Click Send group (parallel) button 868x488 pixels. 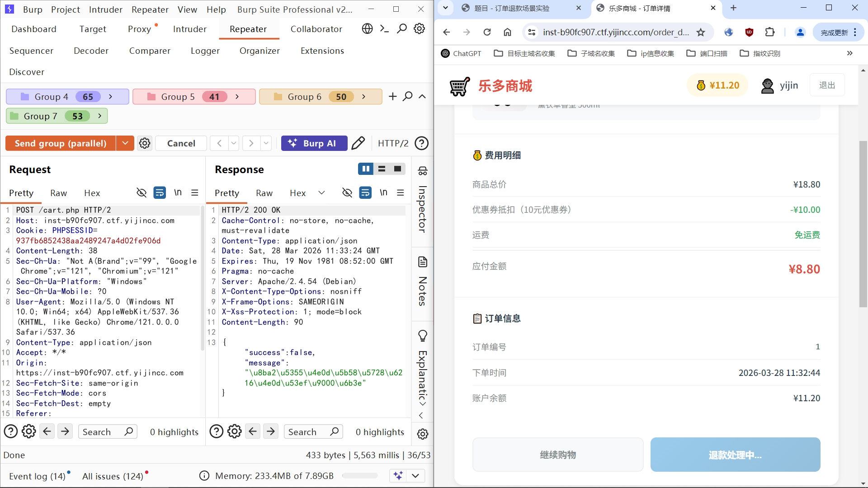pos(61,143)
